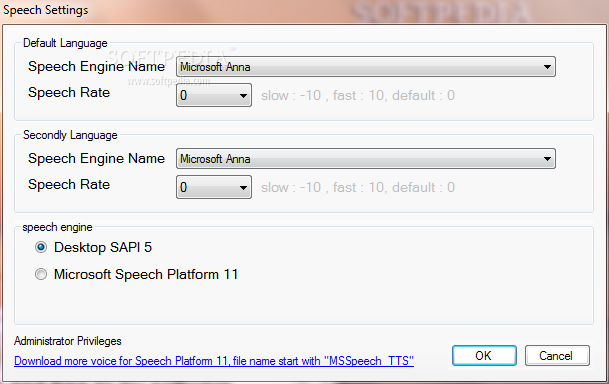This screenshot has height=384, width=609.
Task: Open Default Language Speech Rate dropdown
Action: (x=214, y=95)
